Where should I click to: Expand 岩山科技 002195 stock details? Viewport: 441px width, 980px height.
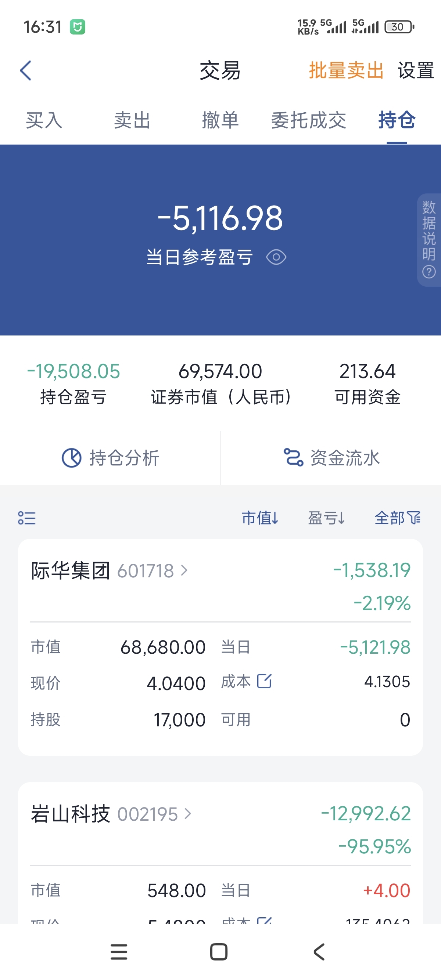click(x=111, y=814)
